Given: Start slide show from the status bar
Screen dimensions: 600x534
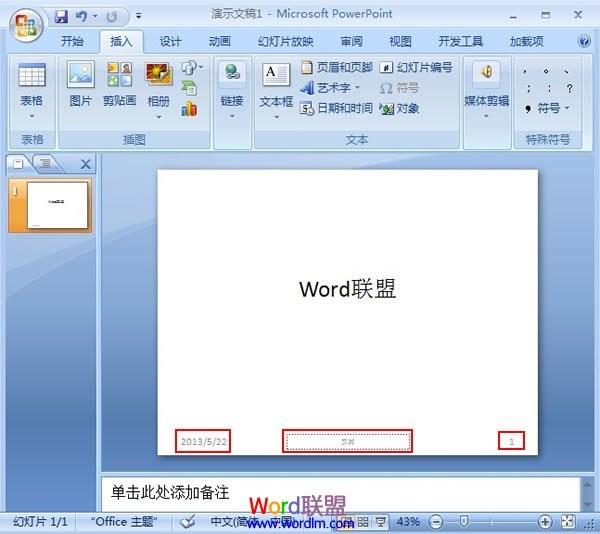Looking at the screenshot, I should pos(380,522).
